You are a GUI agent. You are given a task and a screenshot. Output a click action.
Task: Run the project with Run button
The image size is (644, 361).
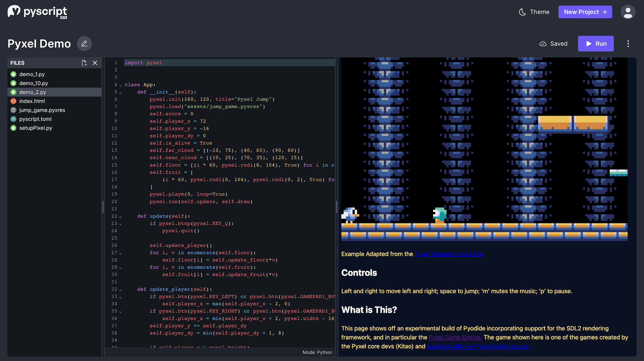point(596,44)
